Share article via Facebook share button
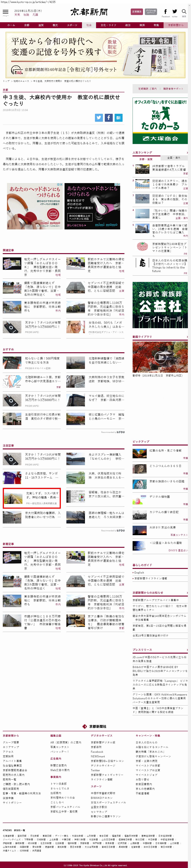 pyautogui.click(x=108, y=118)
